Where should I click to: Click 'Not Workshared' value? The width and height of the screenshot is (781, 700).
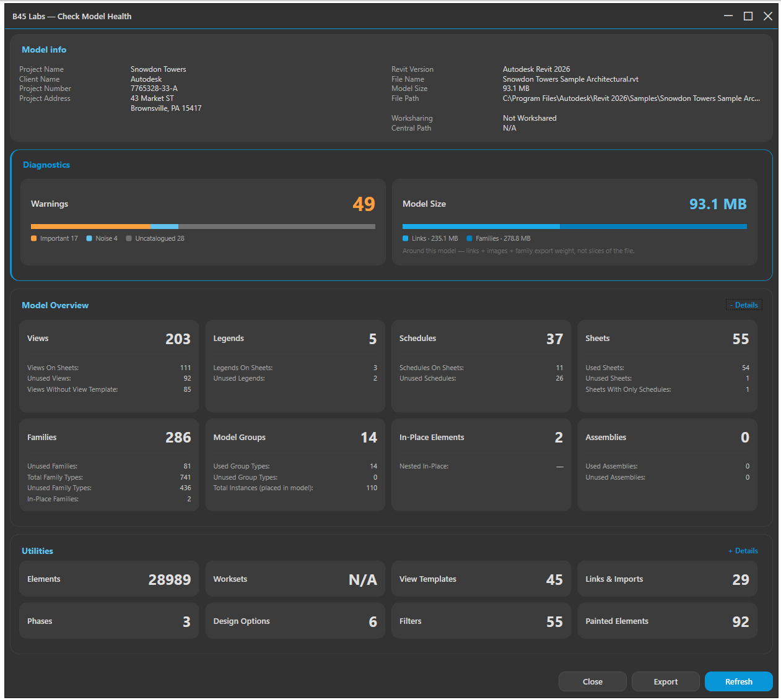530,118
